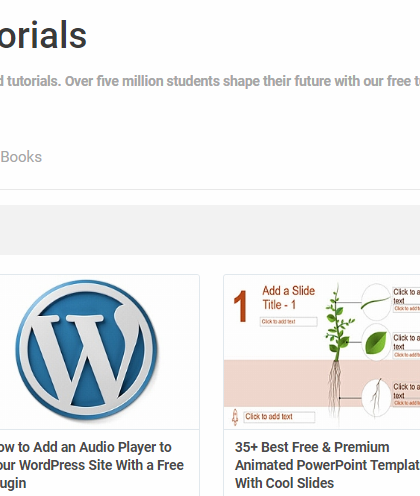Open the Books tab
The width and height of the screenshot is (420, 496).
(x=21, y=157)
